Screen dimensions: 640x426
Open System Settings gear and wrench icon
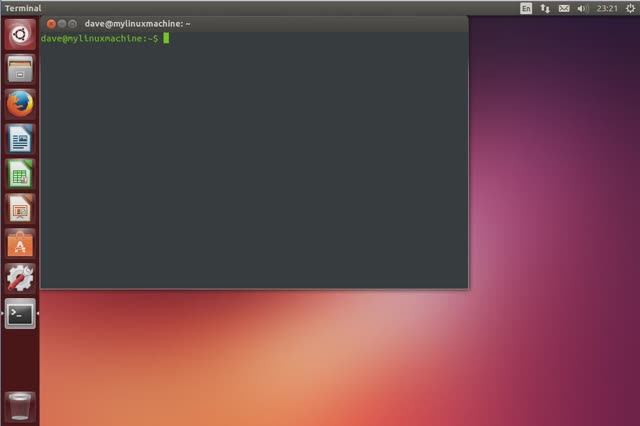point(20,278)
